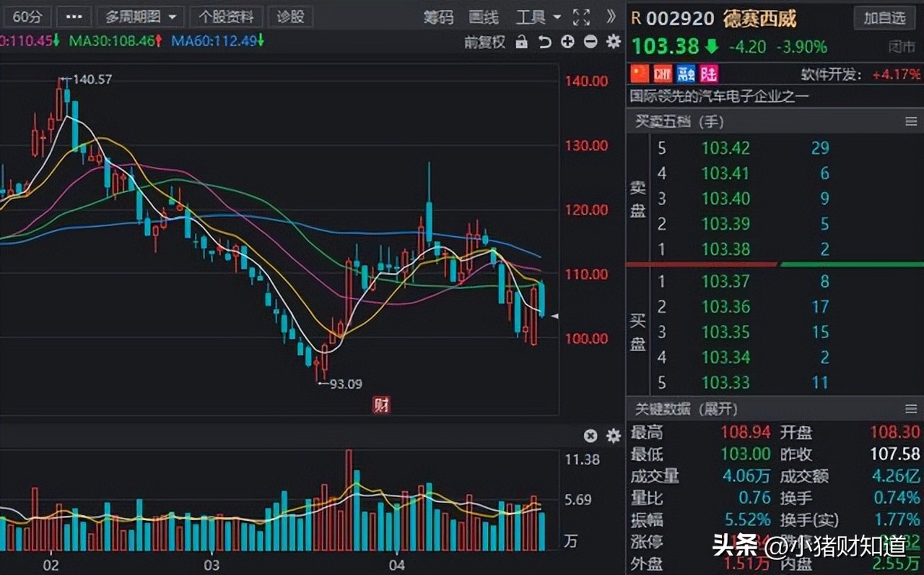Toggle the chart lock icon
The image size is (924, 575).
[x=522, y=42]
